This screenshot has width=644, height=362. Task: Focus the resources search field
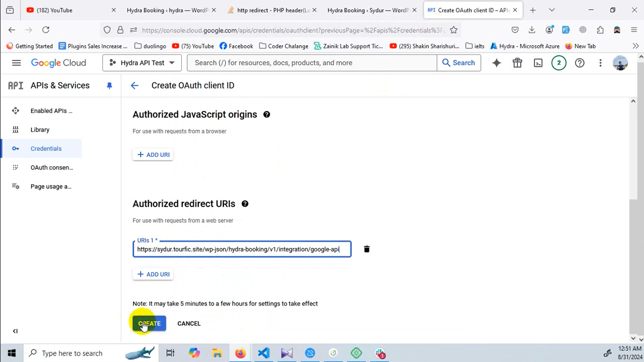click(312, 63)
